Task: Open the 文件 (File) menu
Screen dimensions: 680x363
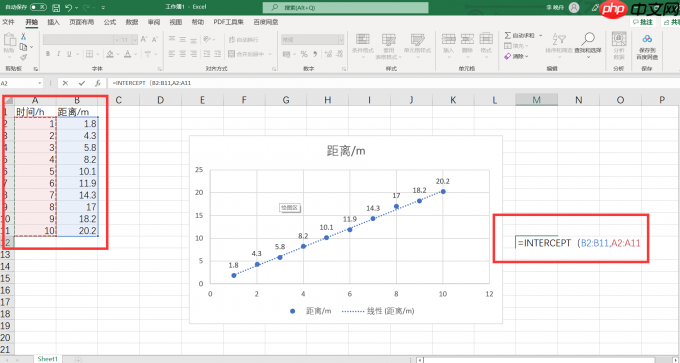Action: coord(8,22)
